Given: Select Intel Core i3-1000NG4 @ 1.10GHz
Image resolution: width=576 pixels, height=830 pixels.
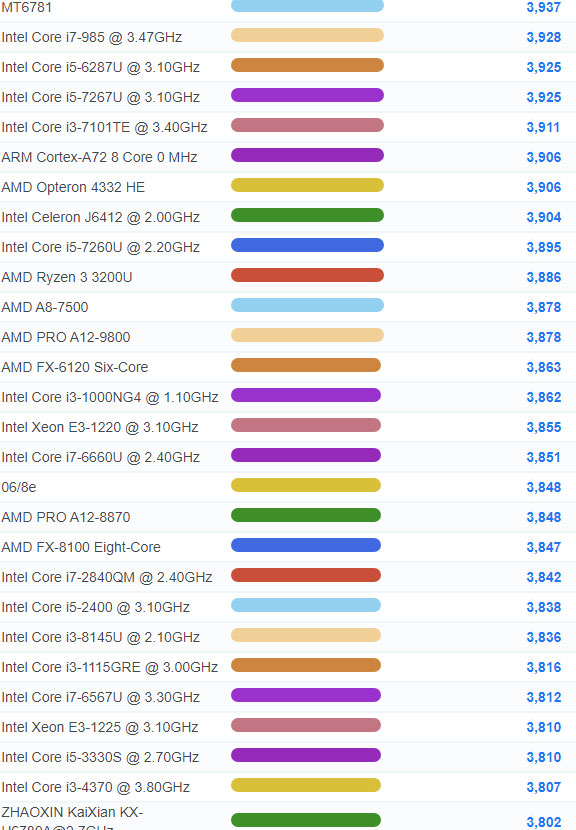Looking at the screenshot, I should click(x=110, y=398).
